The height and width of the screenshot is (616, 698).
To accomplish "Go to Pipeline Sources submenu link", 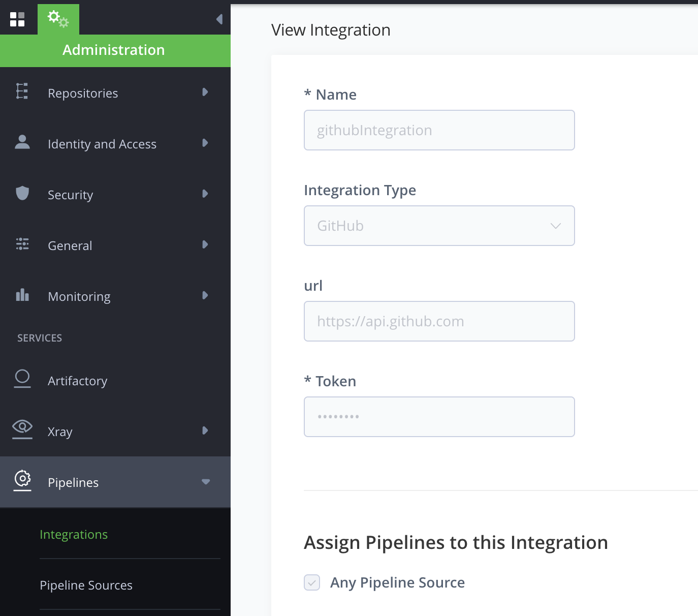I will pyautogui.click(x=86, y=585).
